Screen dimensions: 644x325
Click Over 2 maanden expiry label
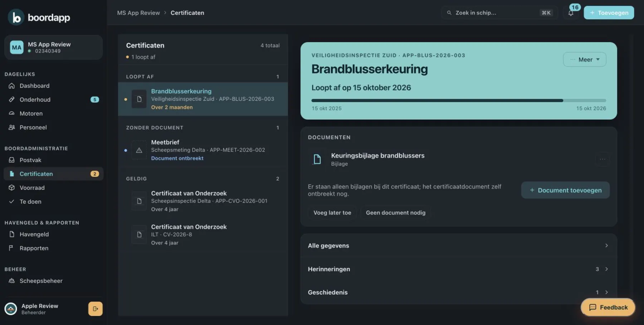tap(172, 107)
